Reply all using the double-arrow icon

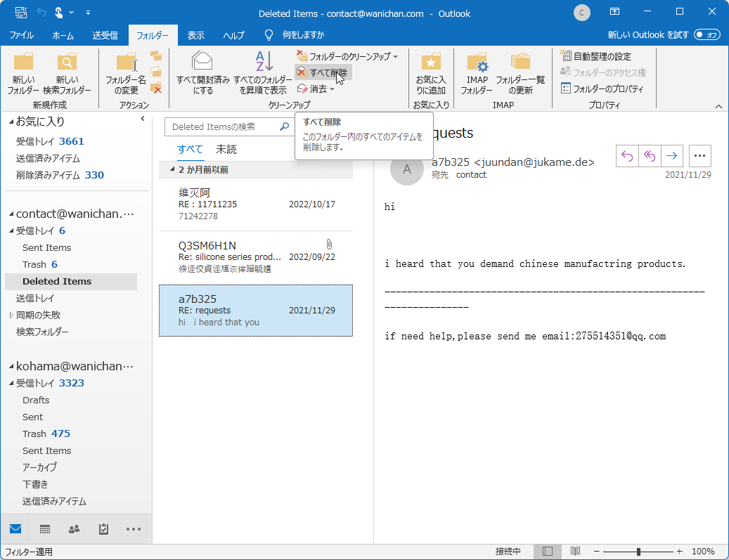(649, 156)
